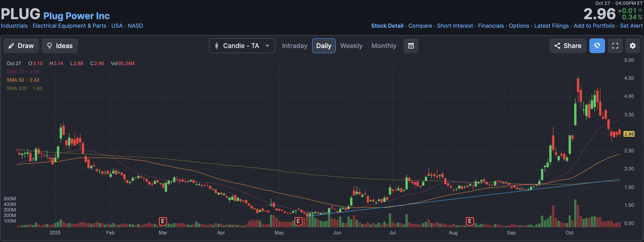Click the 5.00 price axis label
This screenshot has width=644, height=242.
(x=629, y=60)
